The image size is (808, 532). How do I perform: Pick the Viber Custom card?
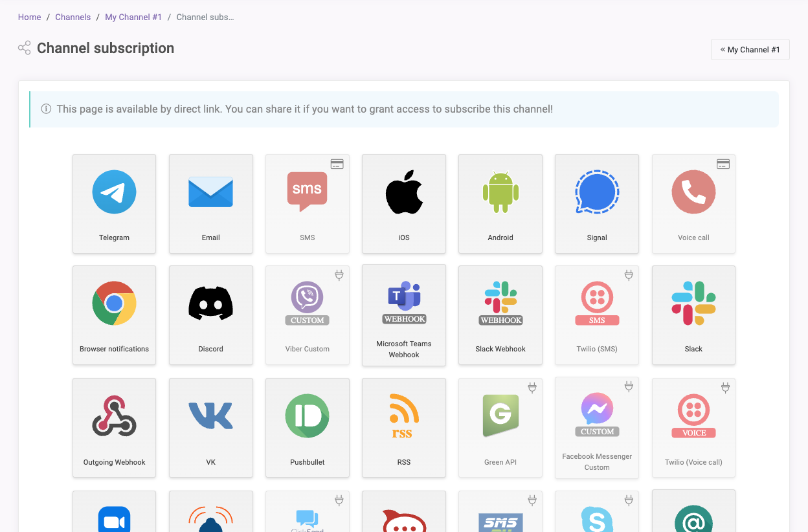pos(307,315)
